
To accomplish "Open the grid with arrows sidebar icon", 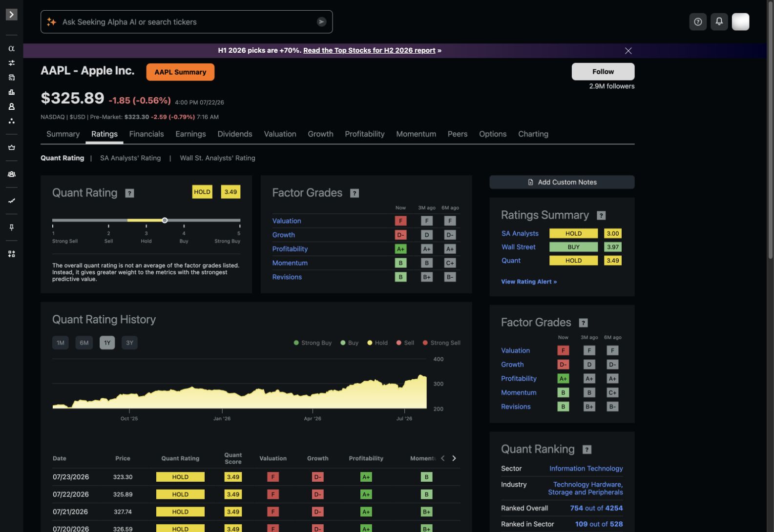I will point(11,254).
